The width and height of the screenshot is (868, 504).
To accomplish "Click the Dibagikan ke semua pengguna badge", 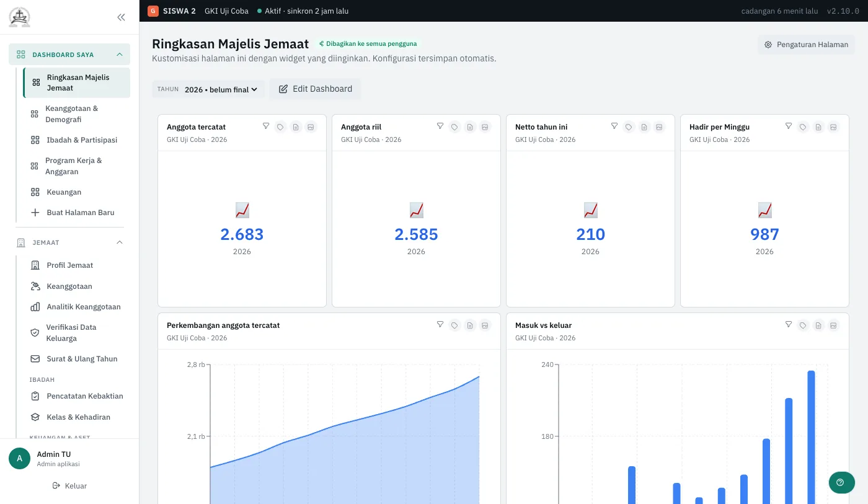I will coord(368,44).
